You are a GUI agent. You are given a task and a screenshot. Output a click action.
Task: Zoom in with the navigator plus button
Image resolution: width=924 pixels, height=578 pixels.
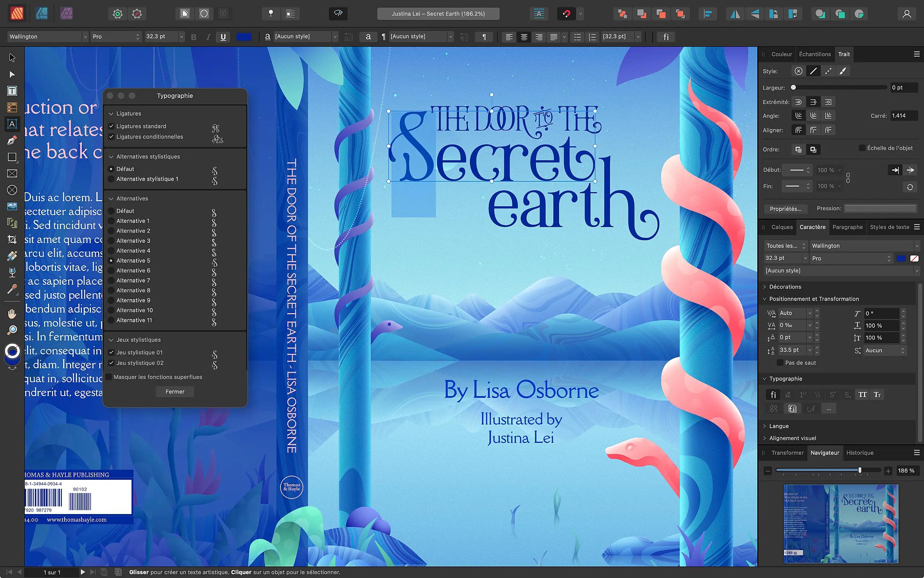[x=888, y=471]
